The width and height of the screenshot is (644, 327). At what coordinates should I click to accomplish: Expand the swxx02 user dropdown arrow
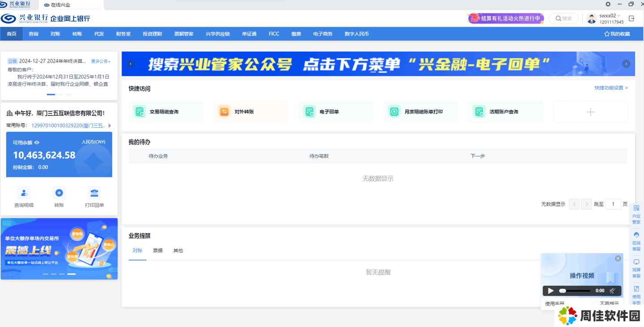pyautogui.click(x=619, y=16)
